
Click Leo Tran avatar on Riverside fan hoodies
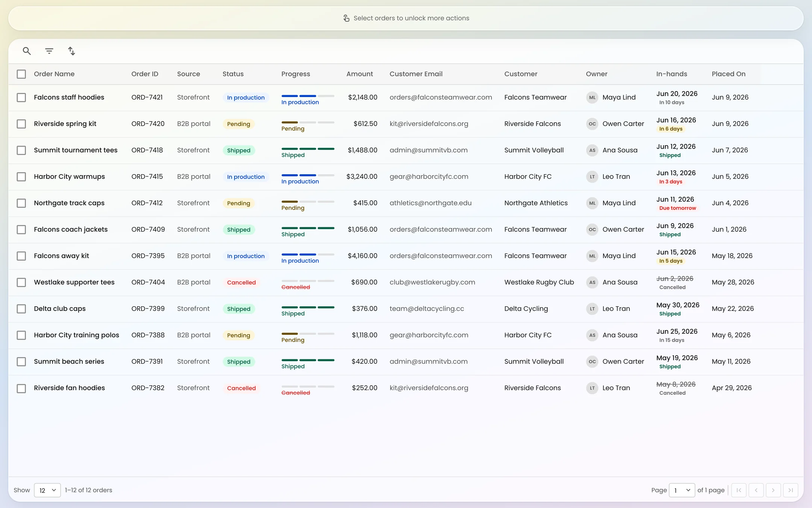[x=592, y=388]
